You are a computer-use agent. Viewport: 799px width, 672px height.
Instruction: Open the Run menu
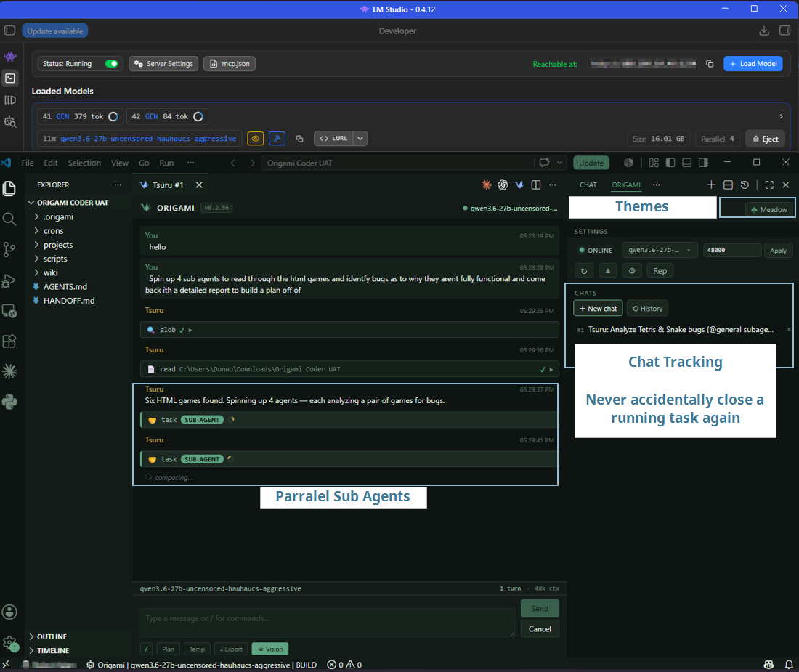coord(166,163)
